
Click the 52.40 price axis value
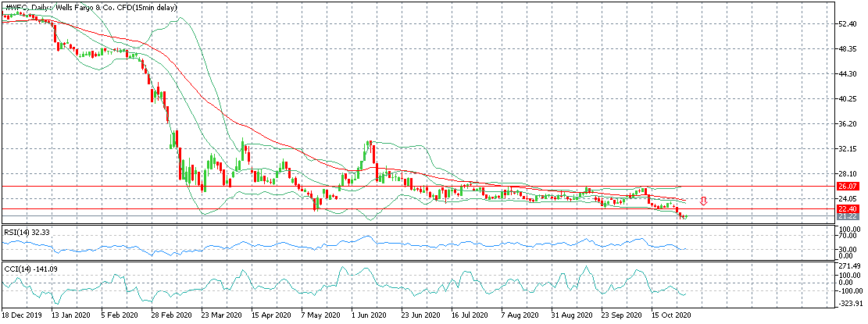pyautogui.click(x=846, y=24)
